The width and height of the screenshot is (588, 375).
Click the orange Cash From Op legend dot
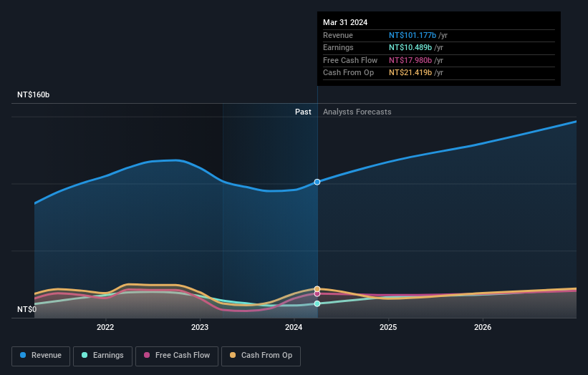pos(233,355)
